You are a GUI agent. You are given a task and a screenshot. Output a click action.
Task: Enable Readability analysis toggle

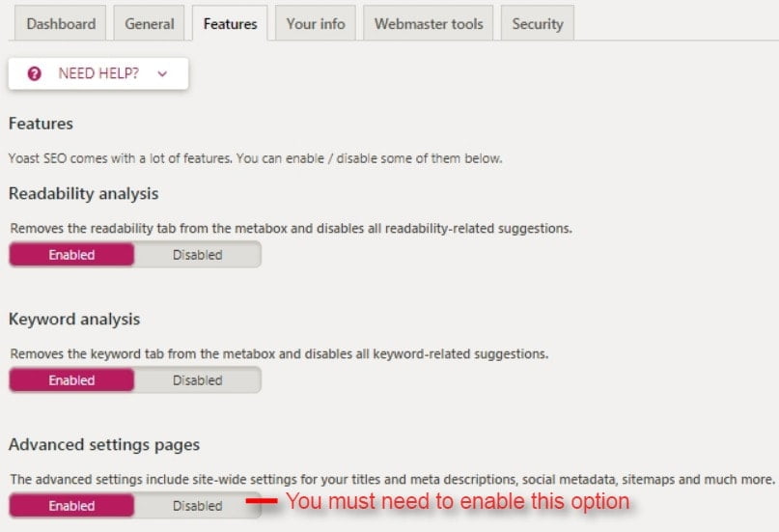pos(71,254)
